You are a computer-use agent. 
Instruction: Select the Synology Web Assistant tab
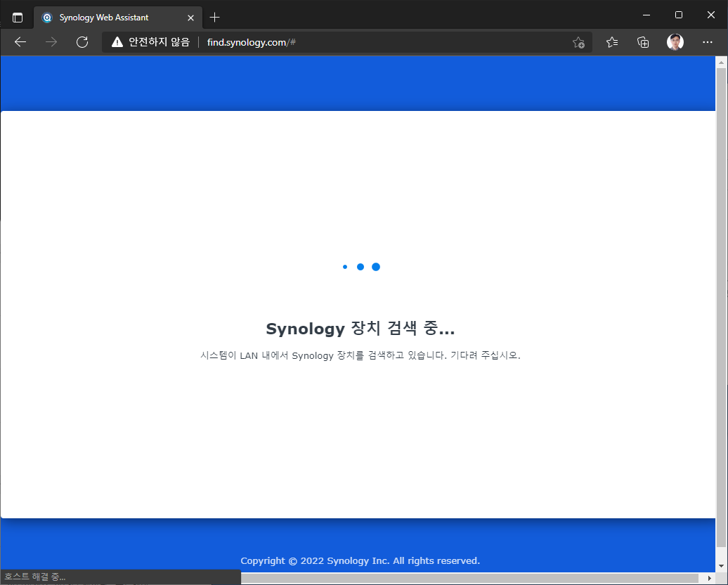[x=118, y=18]
